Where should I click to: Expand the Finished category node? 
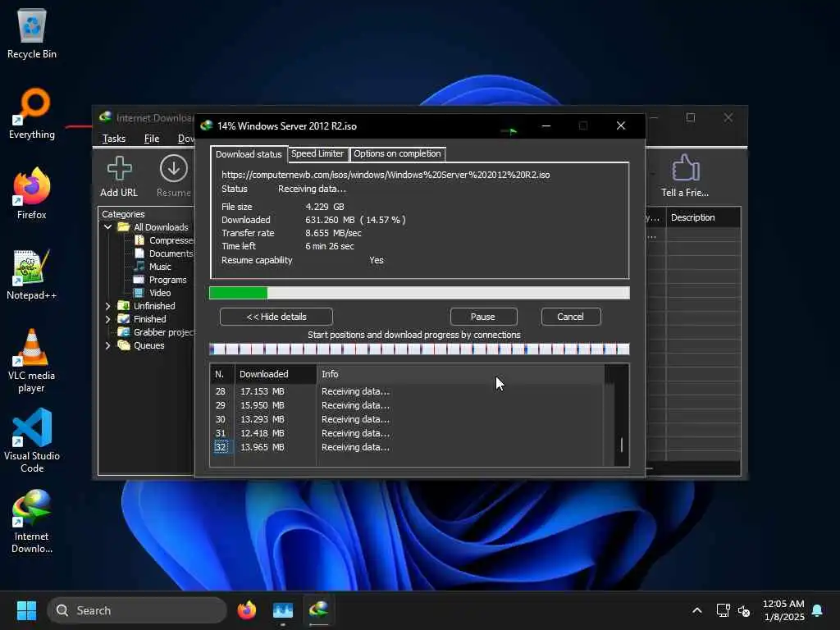pos(108,319)
